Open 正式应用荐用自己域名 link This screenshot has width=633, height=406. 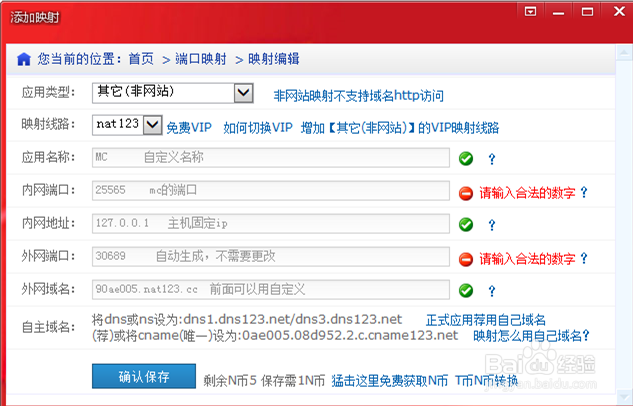click(486, 320)
